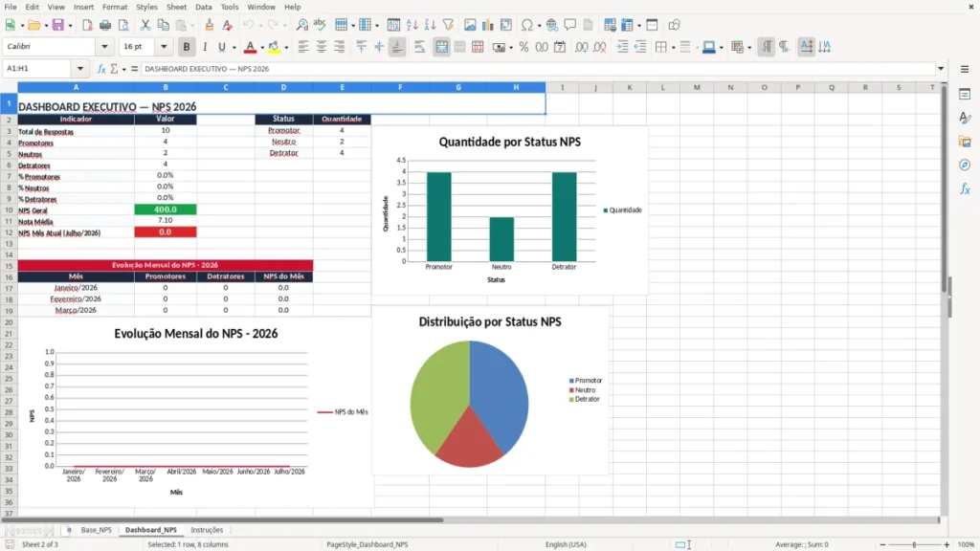
Task: Open Find & Replace magnifier icon
Action: (x=301, y=25)
